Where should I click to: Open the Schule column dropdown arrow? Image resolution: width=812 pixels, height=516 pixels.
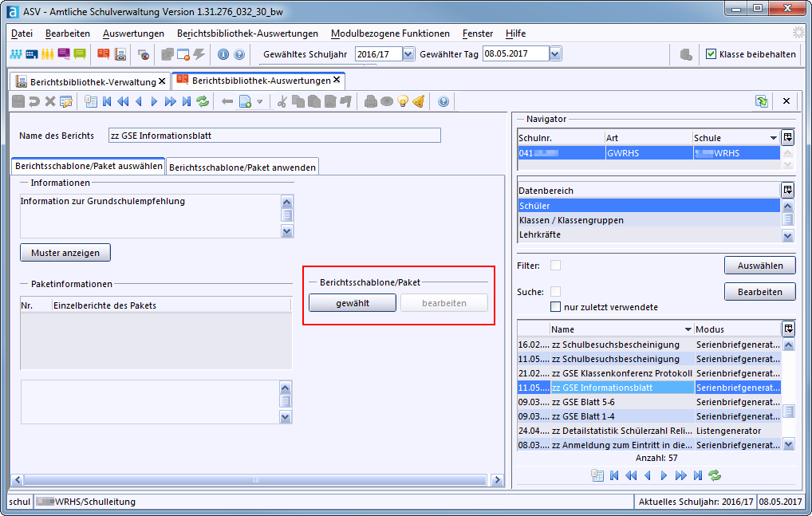pos(773,138)
